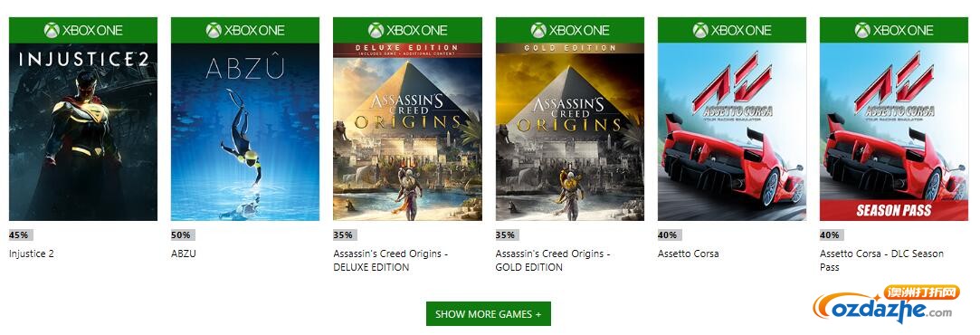
Task: Click the 50% discount badge under ABZU
Action: pos(183,235)
